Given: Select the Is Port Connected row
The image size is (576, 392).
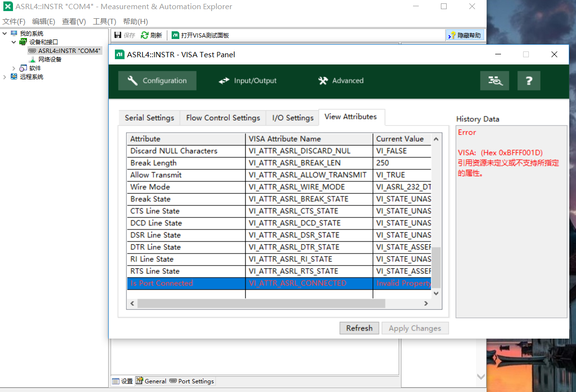Looking at the screenshot, I should pos(279,283).
